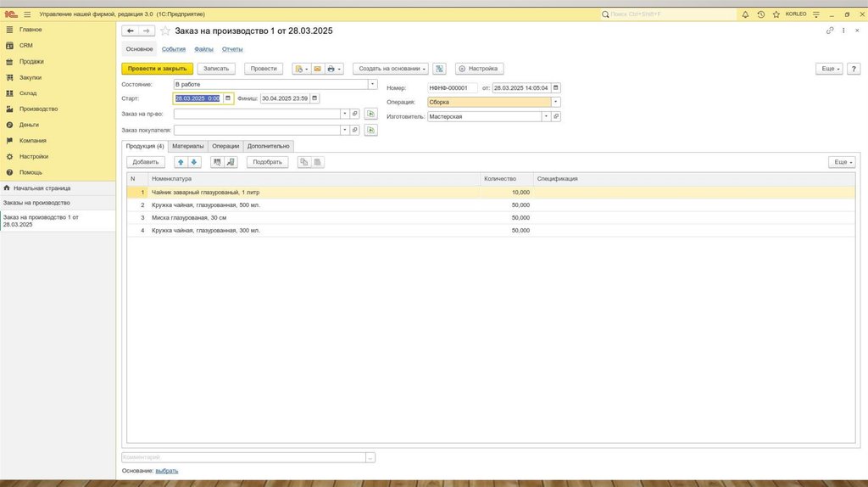868x487 pixels.
Task: Expand the Изготовитель dropdown arrow
Action: click(x=546, y=116)
